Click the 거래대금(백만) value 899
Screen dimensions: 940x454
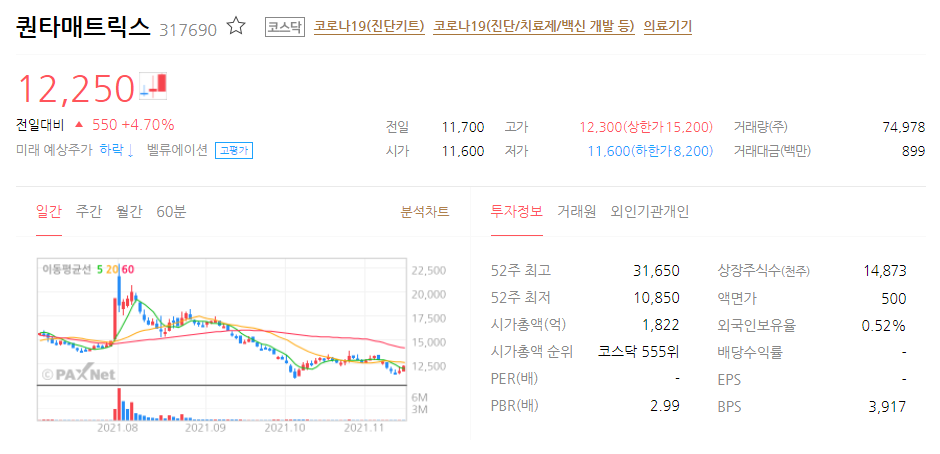point(914,151)
